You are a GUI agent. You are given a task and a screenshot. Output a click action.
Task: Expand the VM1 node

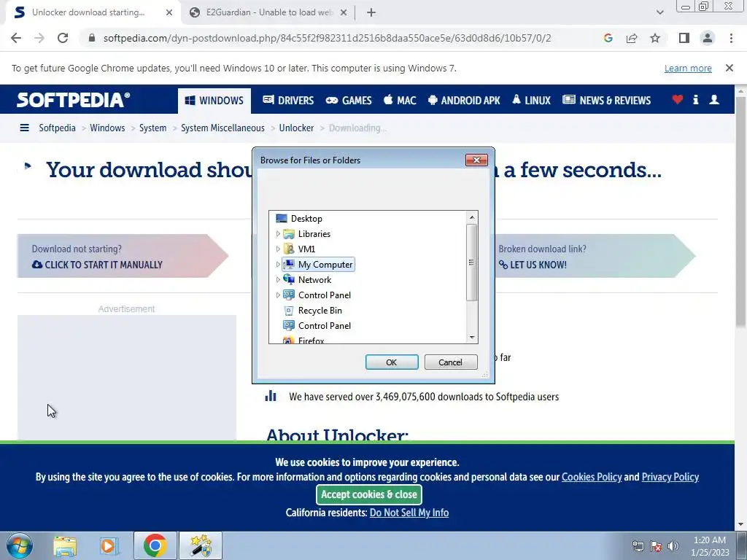[278, 249]
